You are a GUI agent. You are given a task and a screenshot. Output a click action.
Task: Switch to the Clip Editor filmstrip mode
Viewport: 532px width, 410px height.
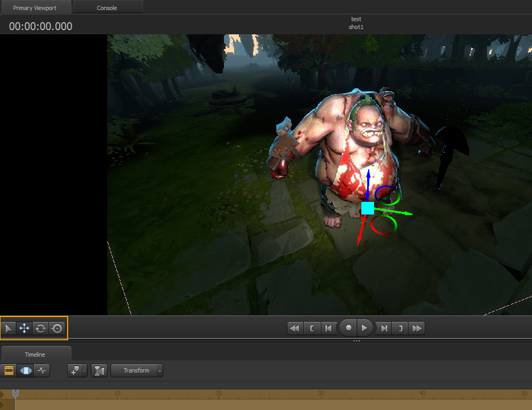[9, 370]
